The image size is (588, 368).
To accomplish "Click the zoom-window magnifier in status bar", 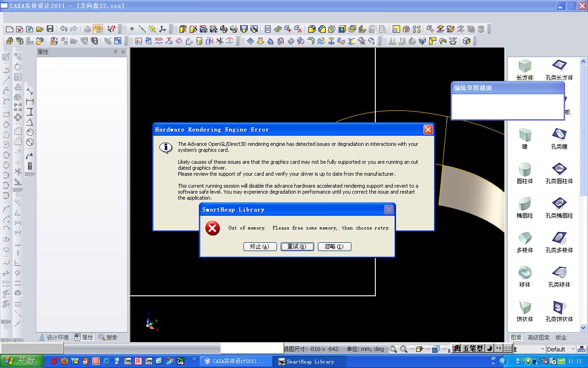I will pos(393,349).
